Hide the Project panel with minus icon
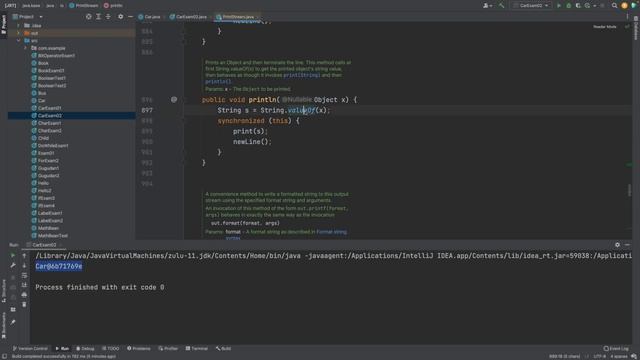Viewport: 640px width, 360px height. tap(130, 17)
